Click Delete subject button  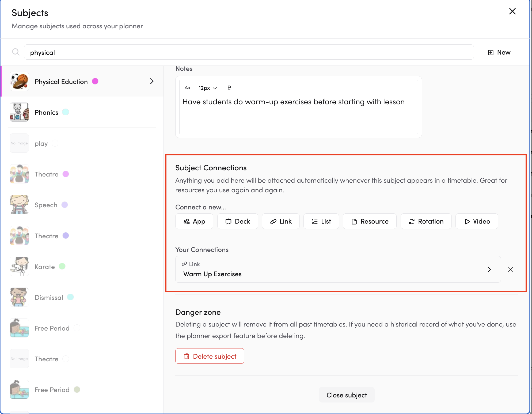click(x=210, y=356)
